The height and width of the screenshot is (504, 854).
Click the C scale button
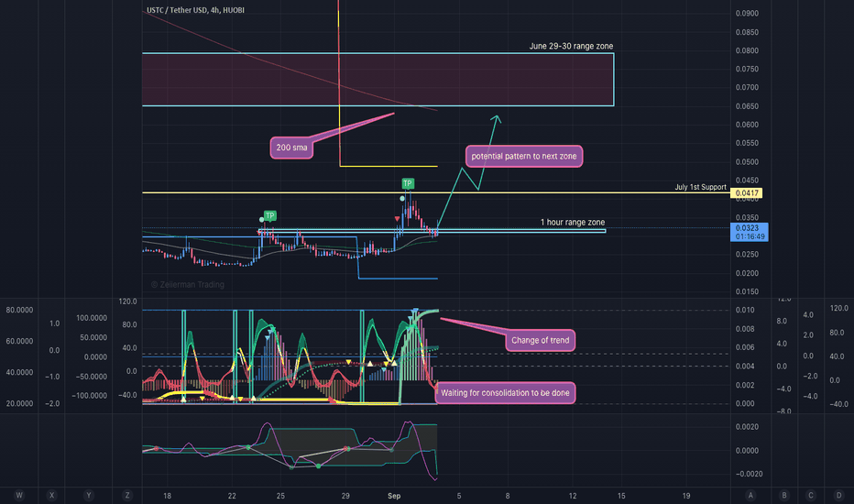810,495
